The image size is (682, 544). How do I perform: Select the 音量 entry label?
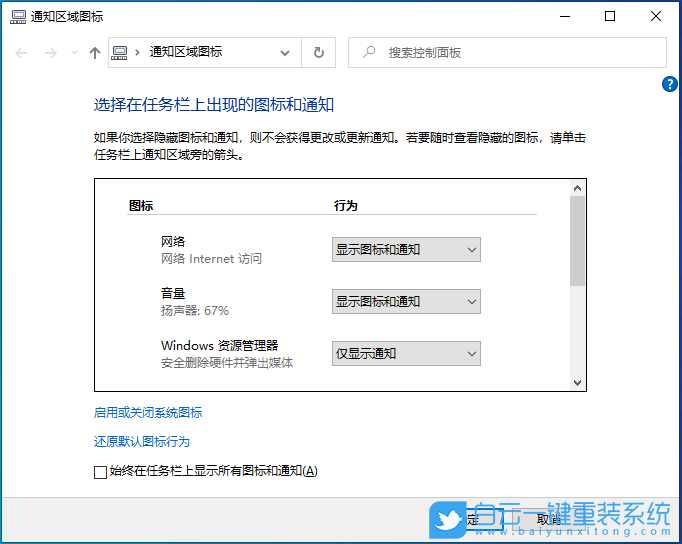pyautogui.click(x=173, y=294)
